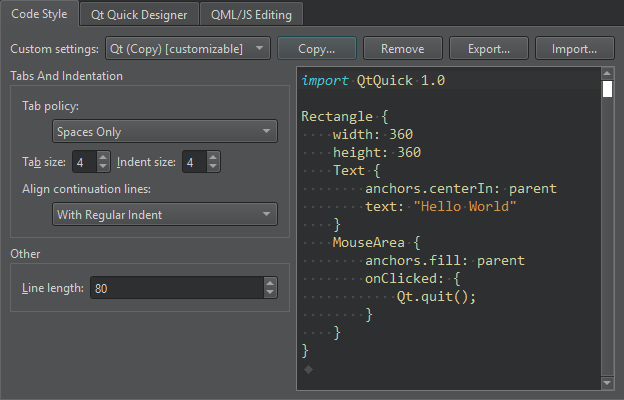The height and width of the screenshot is (400, 624).
Task: Click the Line length input field
Action: coord(175,288)
